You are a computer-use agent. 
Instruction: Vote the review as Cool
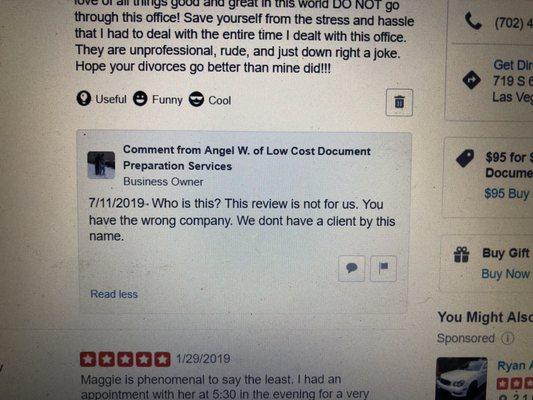tap(210, 100)
